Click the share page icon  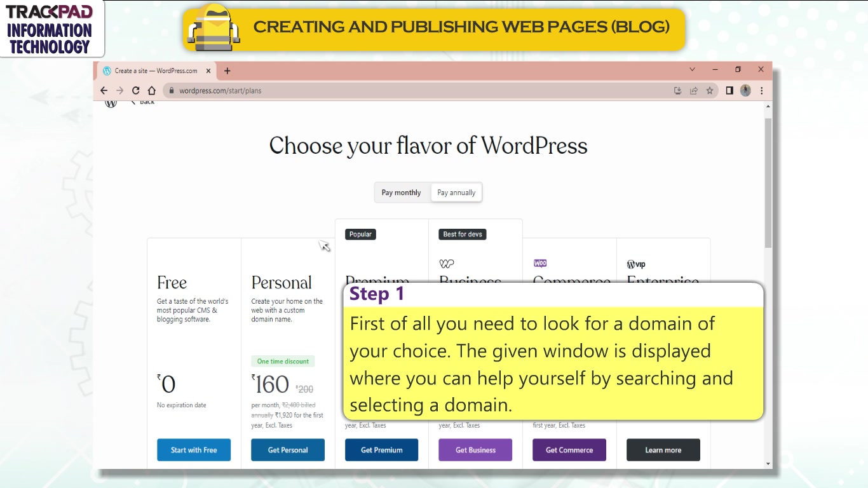pyautogui.click(x=693, y=91)
